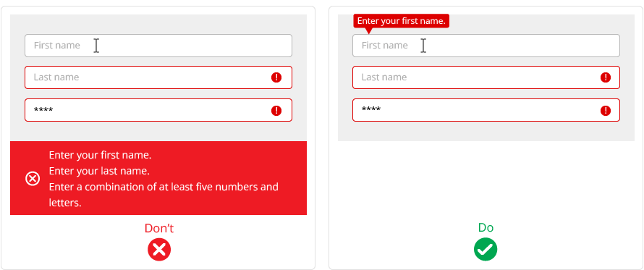Click the Last name field in Don't example
Viewport: 644px width, 270px height.
pyautogui.click(x=158, y=77)
